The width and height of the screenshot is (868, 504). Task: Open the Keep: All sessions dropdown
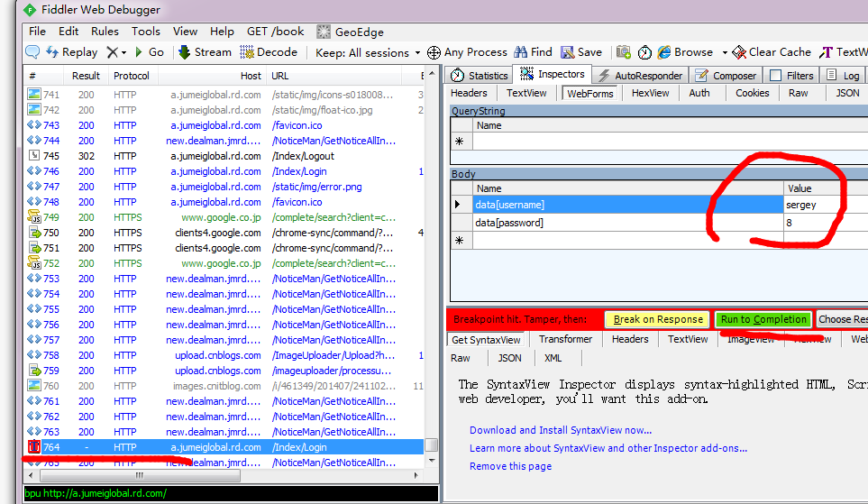click(x=368, y=52)
